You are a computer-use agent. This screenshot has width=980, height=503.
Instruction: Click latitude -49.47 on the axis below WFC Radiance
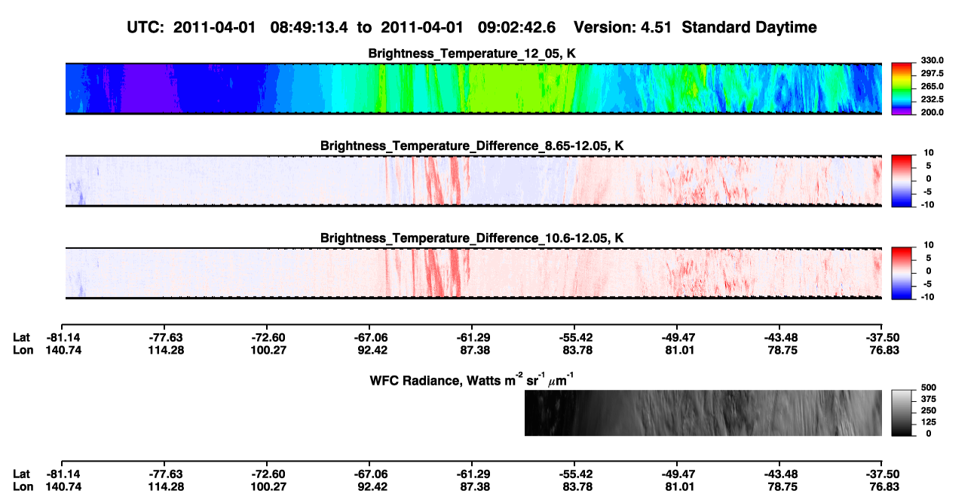[x=677, y=474]
